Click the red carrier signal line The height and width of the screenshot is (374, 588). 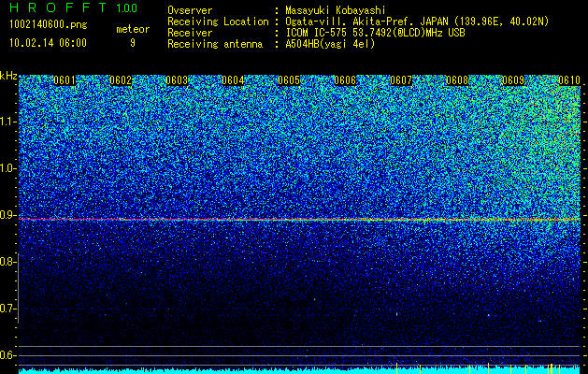[x=300, y=220]
